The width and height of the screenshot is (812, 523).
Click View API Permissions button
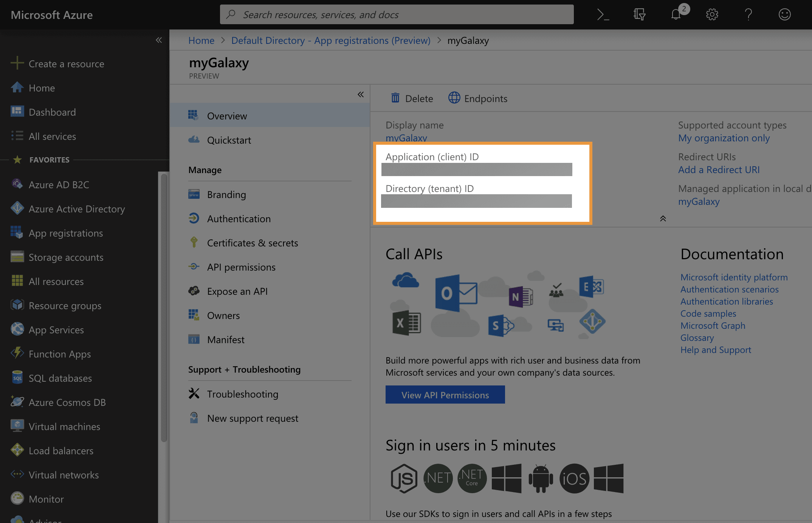[x=445, y=395]
